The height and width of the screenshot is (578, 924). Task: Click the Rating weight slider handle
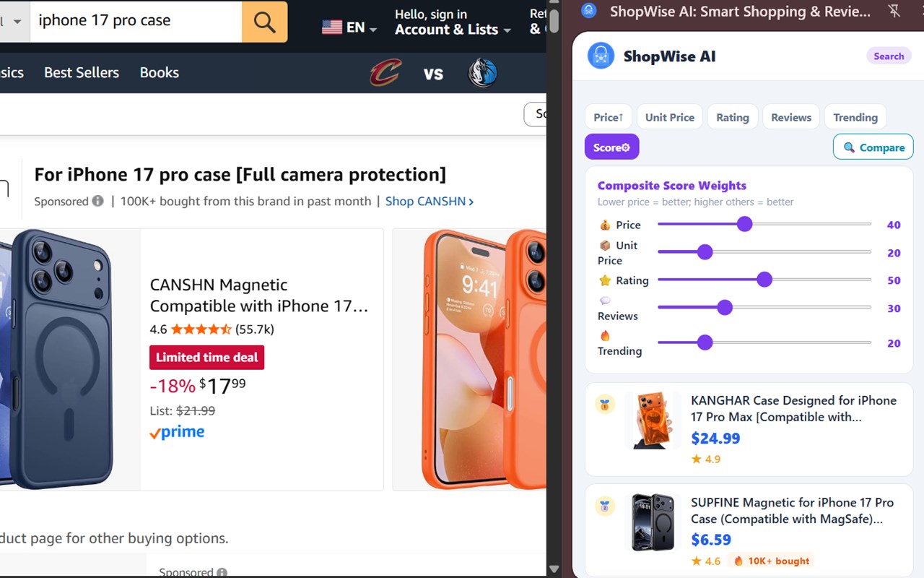(x=764, y=280)
